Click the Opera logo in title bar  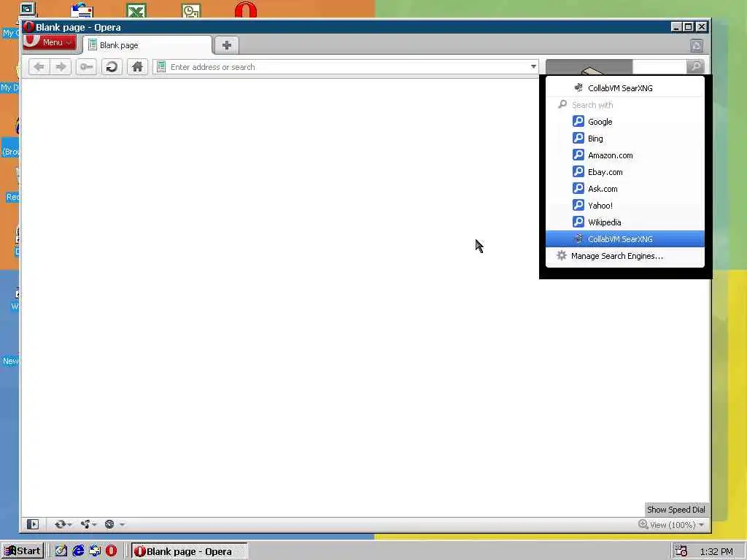coord(28,27)
